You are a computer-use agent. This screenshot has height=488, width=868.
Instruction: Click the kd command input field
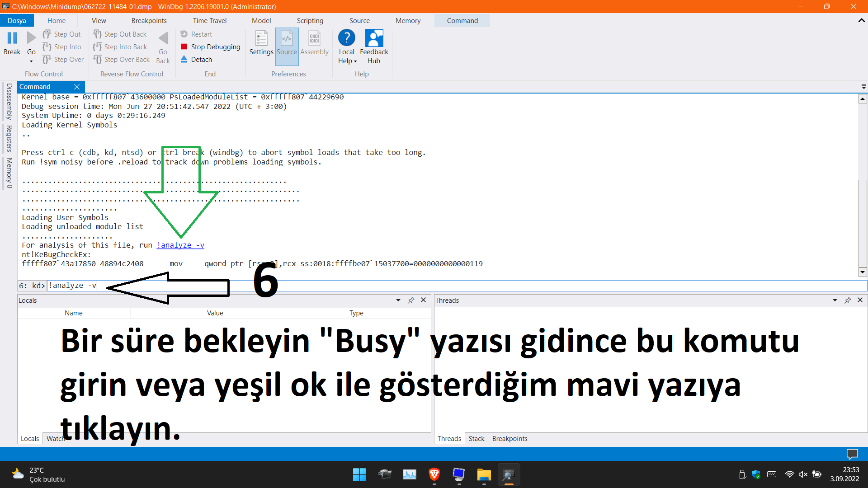457,286
